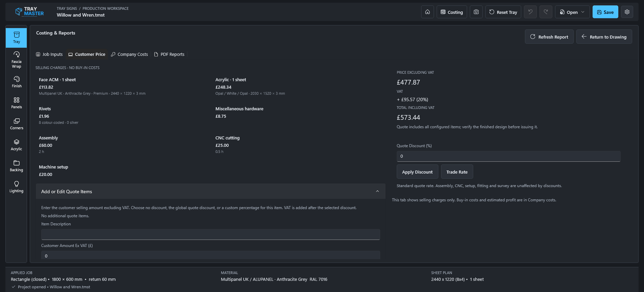
Task: Select the Tray sidebar tool
Action: click(x=16, y=38)
